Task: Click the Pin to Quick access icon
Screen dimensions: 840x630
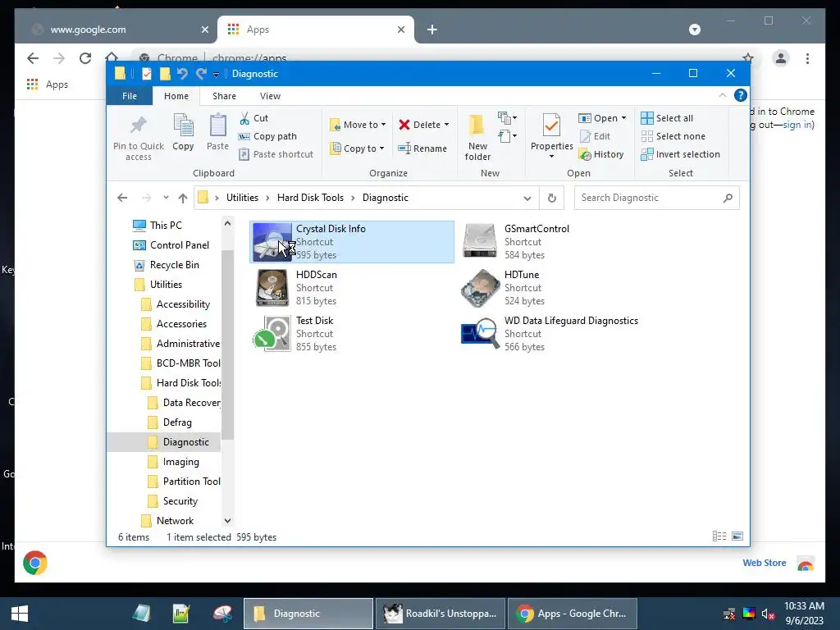Action: 138,126
